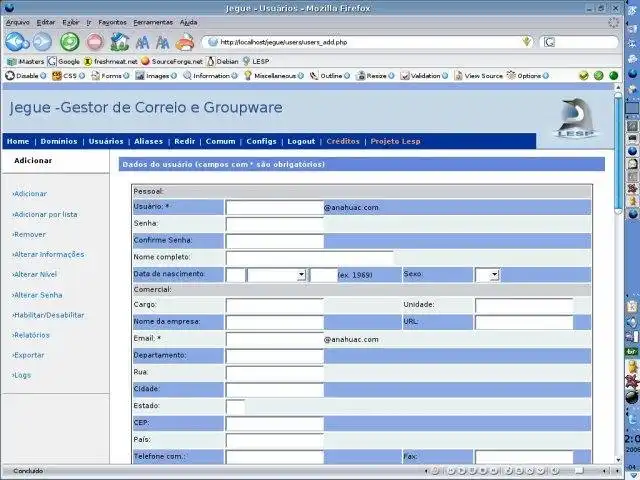Go to Aliases in navigation bar

(149, 141)
